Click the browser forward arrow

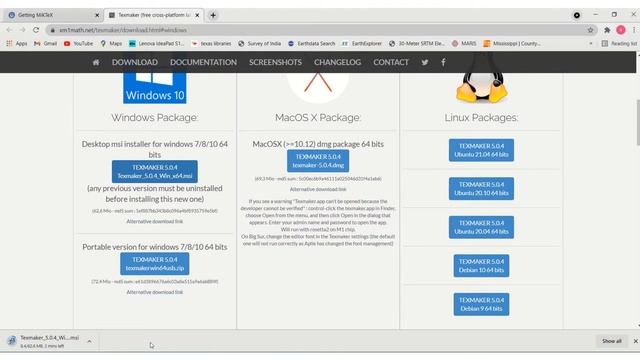pos(22,30)
